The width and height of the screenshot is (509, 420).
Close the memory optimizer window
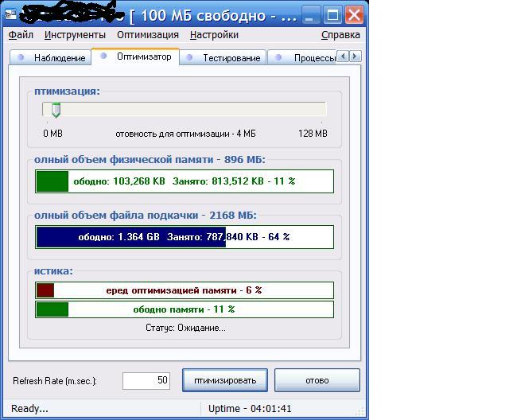coord(354,14)
